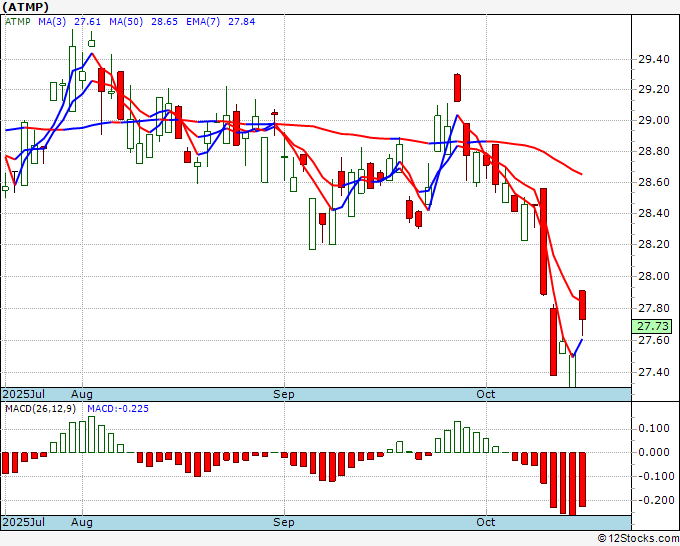The height and width of the screenshot is (546, 680).
Task: Click Aug on the price chart axis
Action: (82, 394)
